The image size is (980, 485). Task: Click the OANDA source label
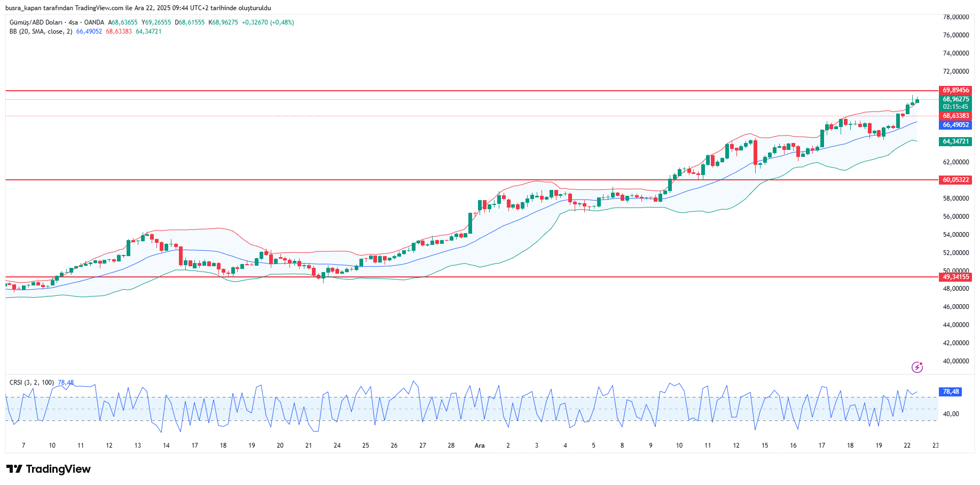click(x=94, y=22)
